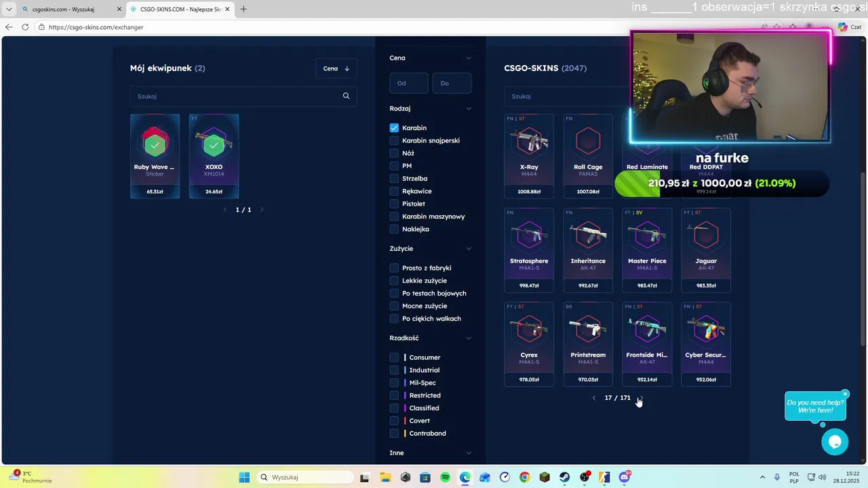Screen dimensions: 868x488
Task: Go to previous inventory page arrow
Action: click(225, 209)
